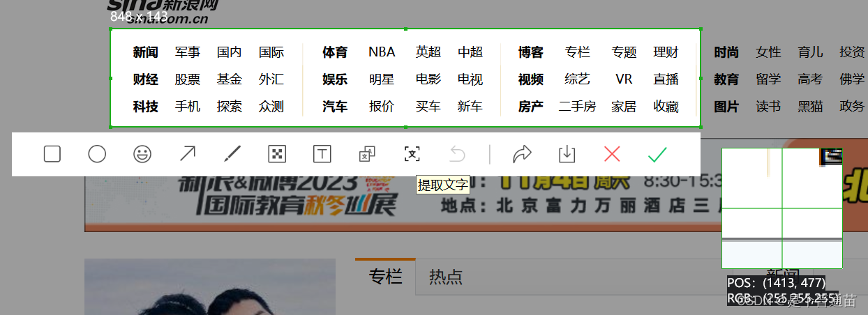
Task: Select the rectangle drawing tool
Action: 52,154
